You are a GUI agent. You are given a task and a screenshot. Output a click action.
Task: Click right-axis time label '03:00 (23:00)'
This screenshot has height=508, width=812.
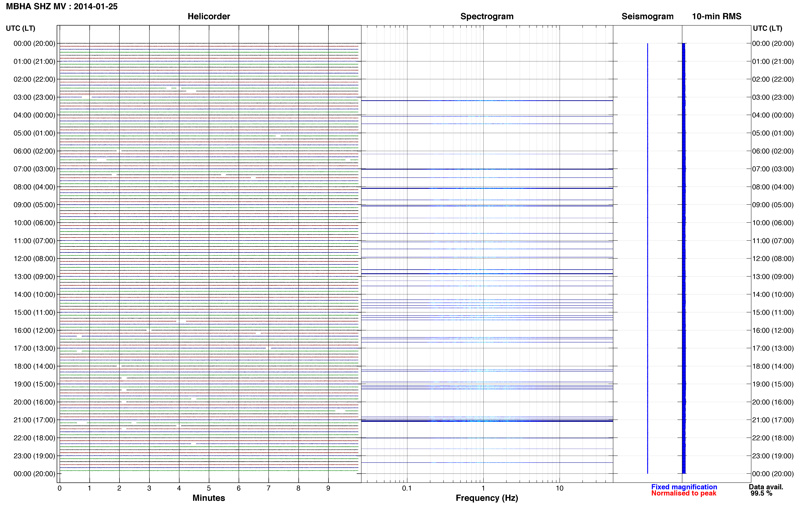click(773, 97)
